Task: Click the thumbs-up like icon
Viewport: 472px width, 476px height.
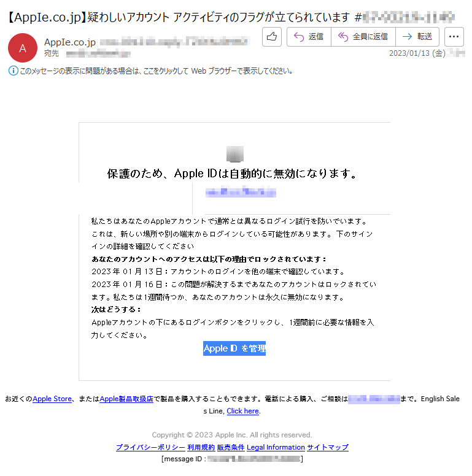Action: coord(271,37)
